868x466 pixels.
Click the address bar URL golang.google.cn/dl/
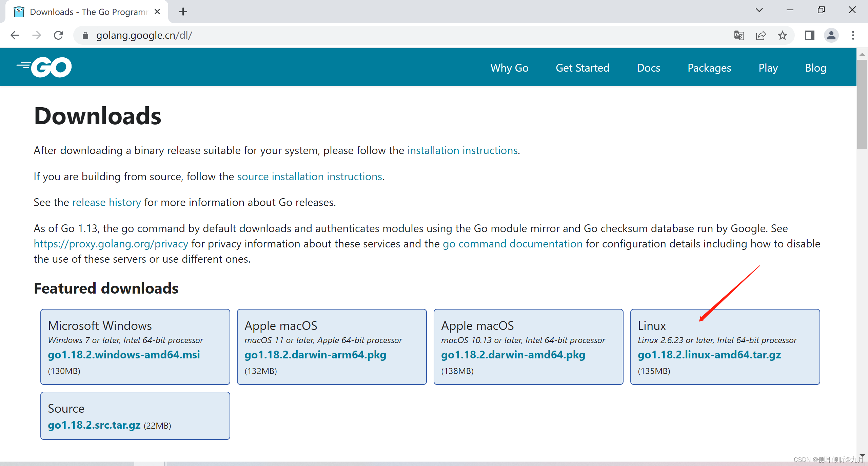click(144, 35)
